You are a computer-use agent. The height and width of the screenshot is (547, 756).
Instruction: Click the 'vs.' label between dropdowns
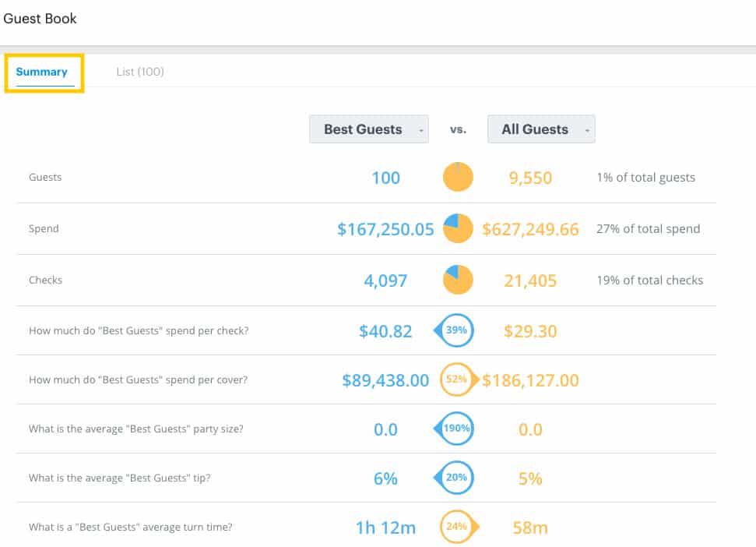click(x=458, y=130)
